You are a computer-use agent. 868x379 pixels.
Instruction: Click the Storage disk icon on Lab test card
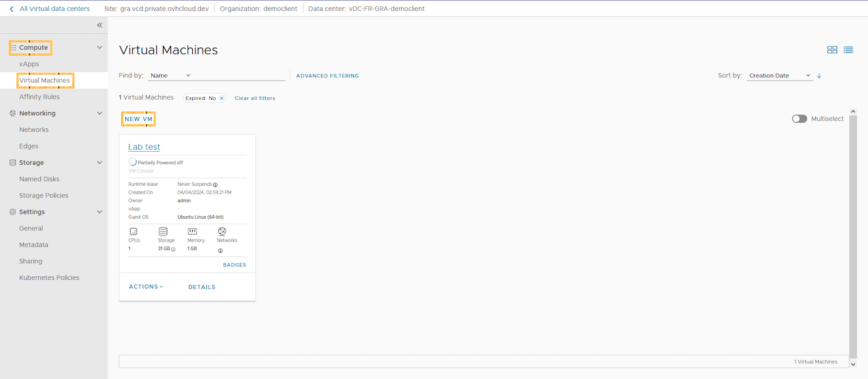(x=164, y=230)
